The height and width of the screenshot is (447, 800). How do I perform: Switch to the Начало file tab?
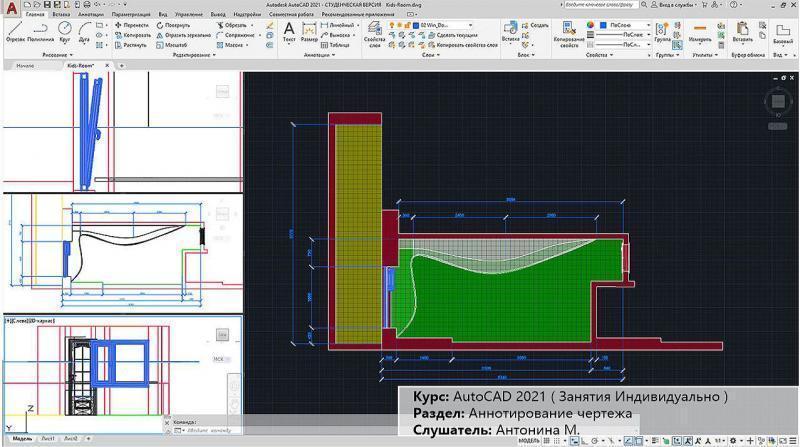[x=24, y=66]
